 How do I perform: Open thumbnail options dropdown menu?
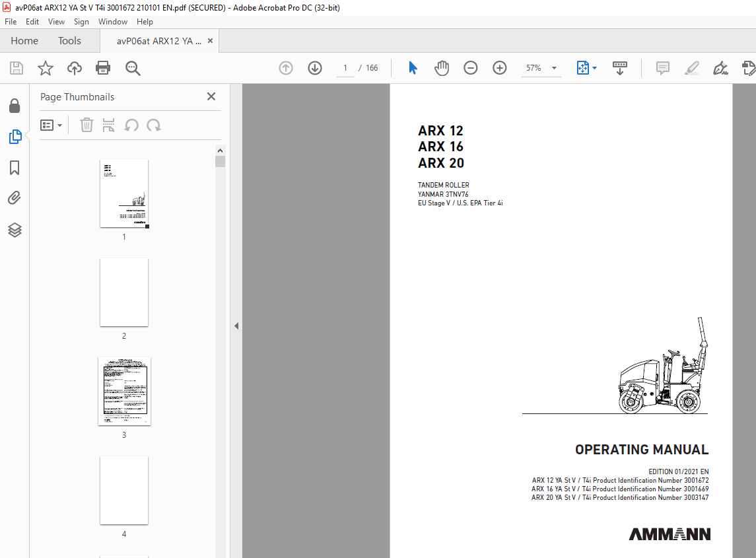coord(51,125)
